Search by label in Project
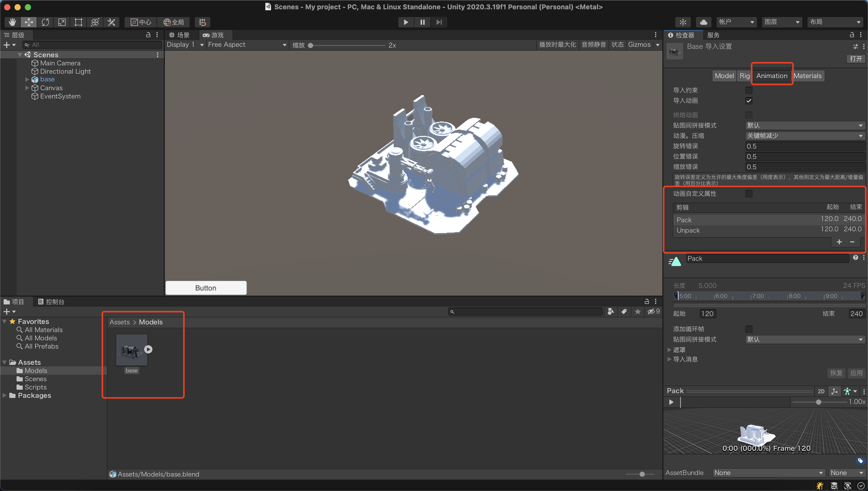The height and width of the screenshot is (491, 868). point(624,312)
